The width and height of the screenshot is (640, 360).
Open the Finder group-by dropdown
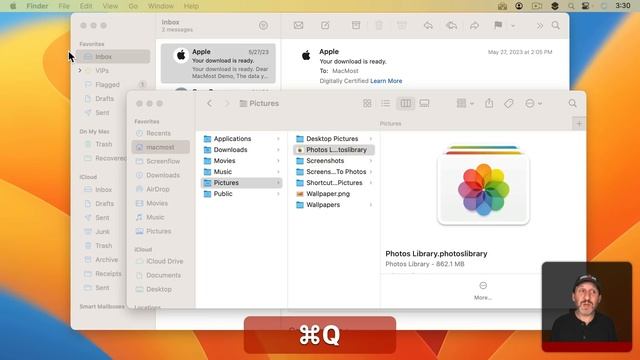pyautogui.click(x=465, y=103)
